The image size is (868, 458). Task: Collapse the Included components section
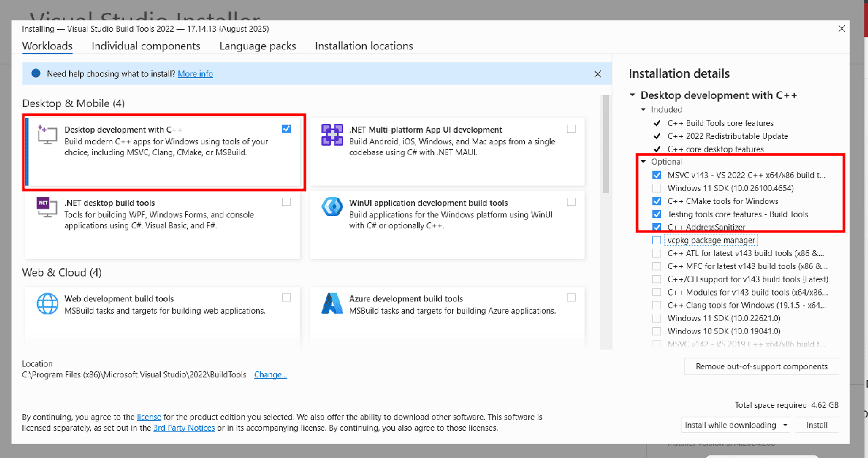(644, 110)
